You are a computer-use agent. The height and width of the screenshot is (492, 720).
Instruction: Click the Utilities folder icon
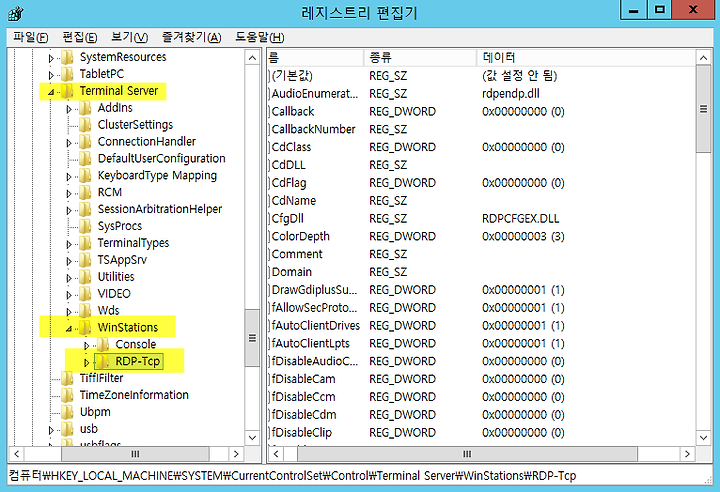click(x=85, y=277)
